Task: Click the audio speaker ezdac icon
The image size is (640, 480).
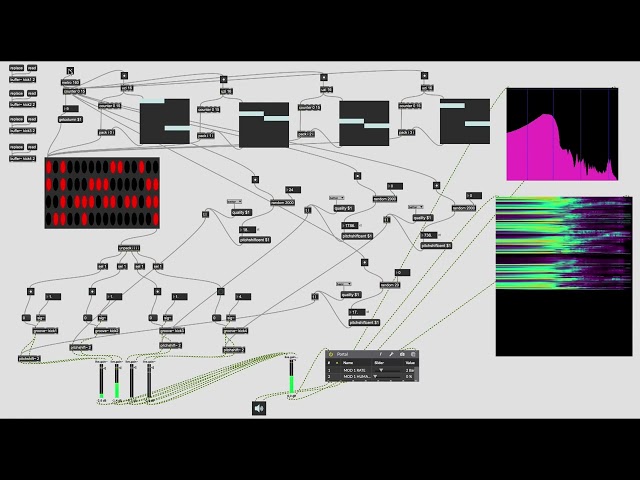Action: tap(259, 408)
